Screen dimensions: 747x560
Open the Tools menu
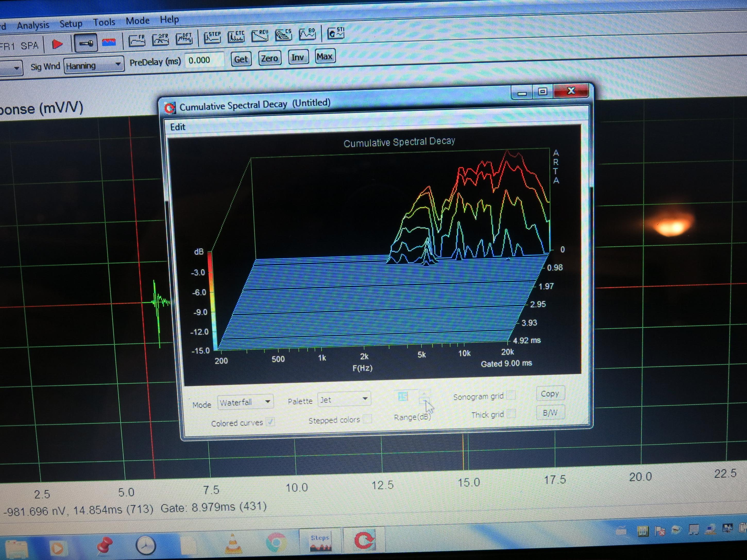pyautogui.click(x=104, y=22)
